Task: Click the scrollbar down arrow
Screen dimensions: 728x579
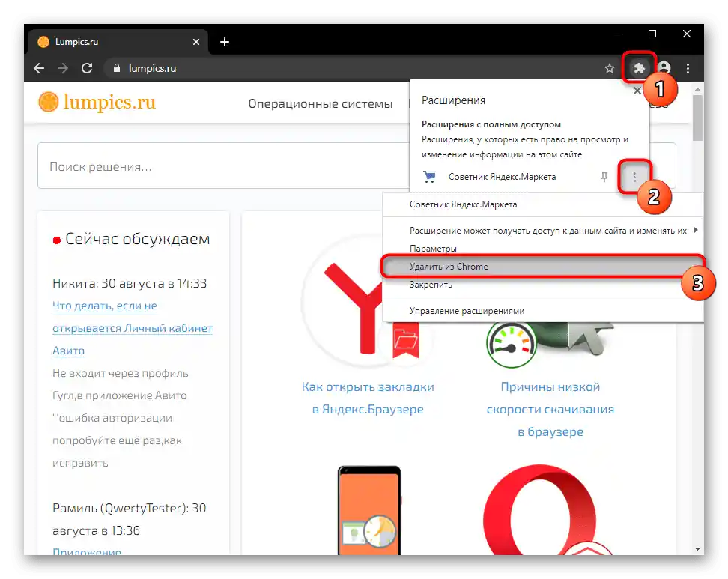Action: (x=697, y=549)
